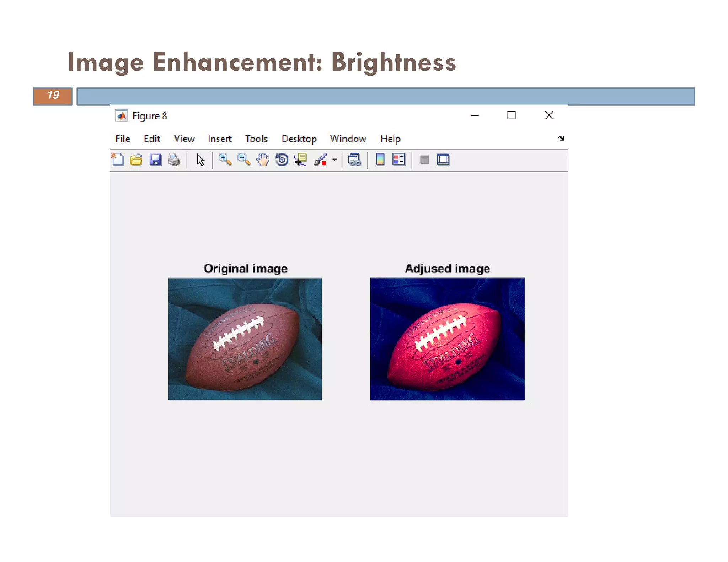The image size is (728, 562).
Task: Maximize the Figure 8 window
Action: pyautogui.click(x=512, y=115)
